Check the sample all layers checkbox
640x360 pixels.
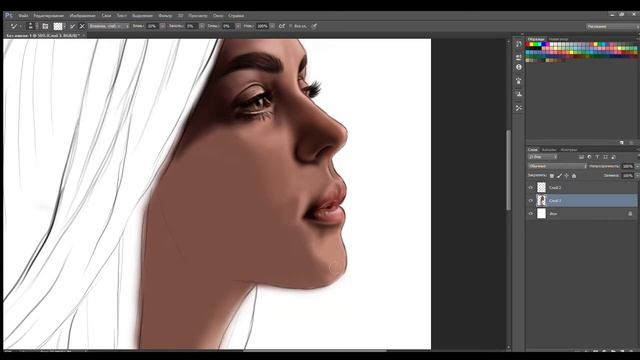(x=291, y=26)
